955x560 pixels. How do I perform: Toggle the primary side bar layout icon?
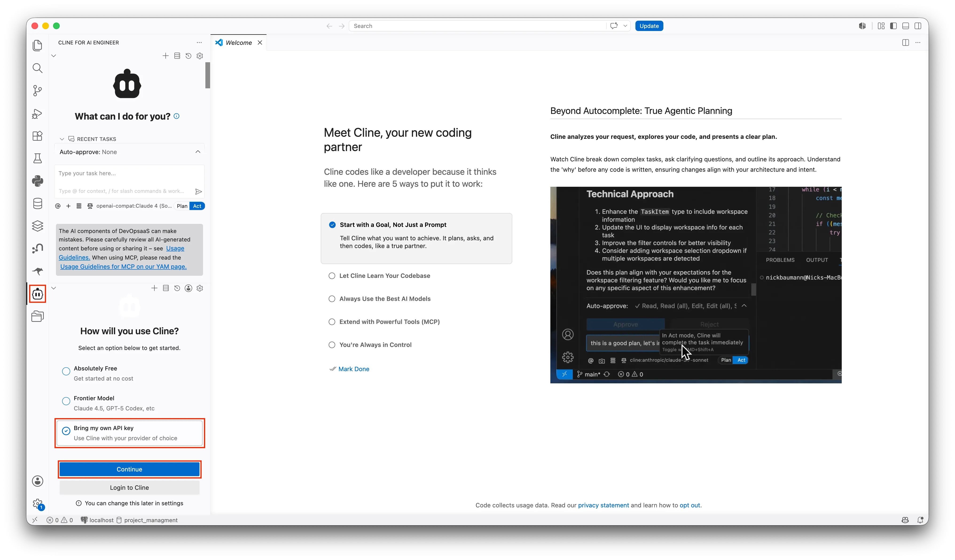click(893, 26)
